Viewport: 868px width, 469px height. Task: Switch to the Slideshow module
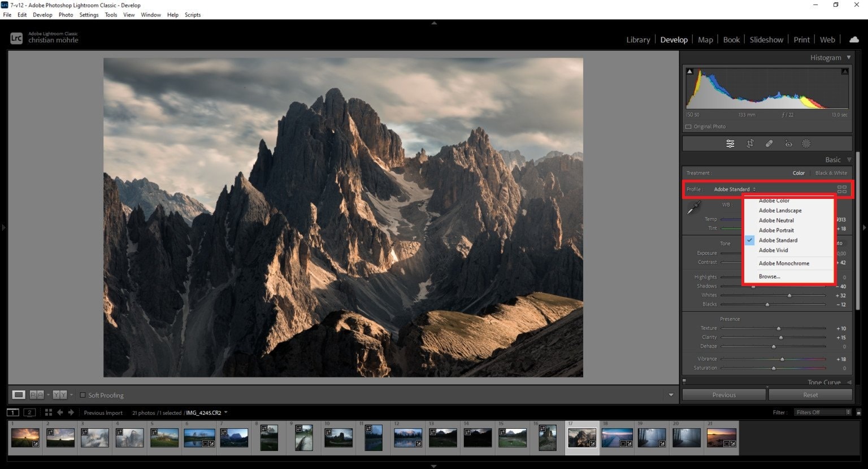(x=766, y=40)
